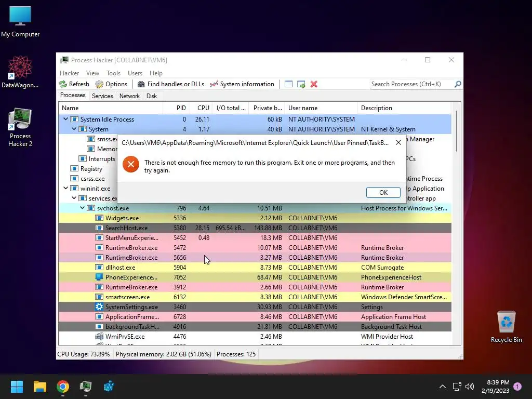Select the SearchHost.exe process row
Image resolution: width=532 pixels, height=399 pixels.
pyautogui.click(x=255, y=228)
